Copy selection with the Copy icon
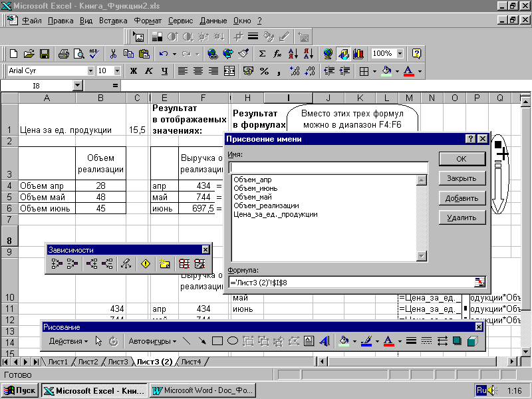The image size is (532, 399). [128, 54]
